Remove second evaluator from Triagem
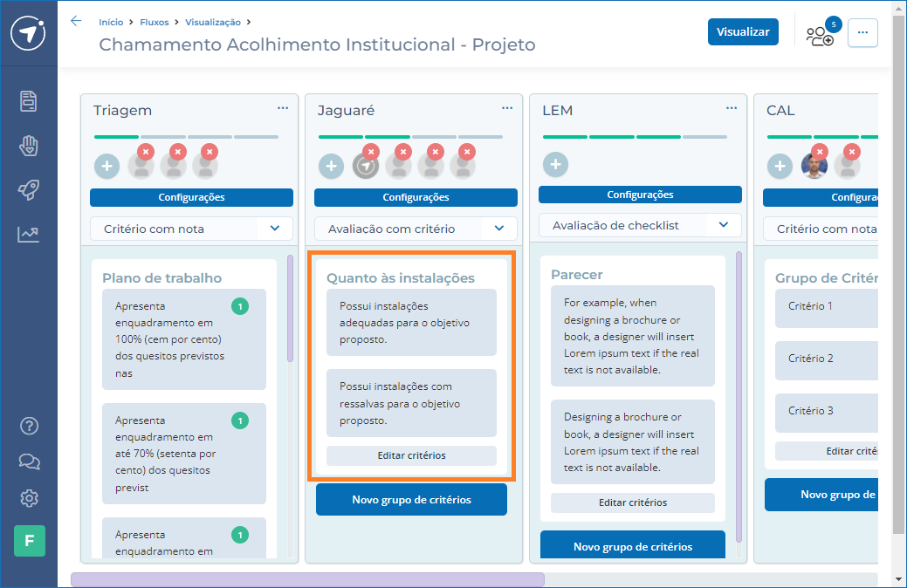 point(177,152)
